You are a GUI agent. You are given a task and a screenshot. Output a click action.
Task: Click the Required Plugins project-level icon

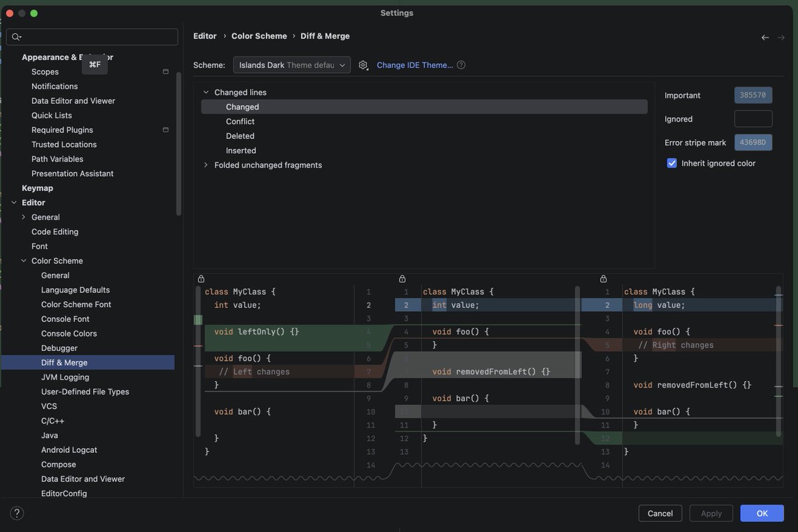[x=166, y=130]
